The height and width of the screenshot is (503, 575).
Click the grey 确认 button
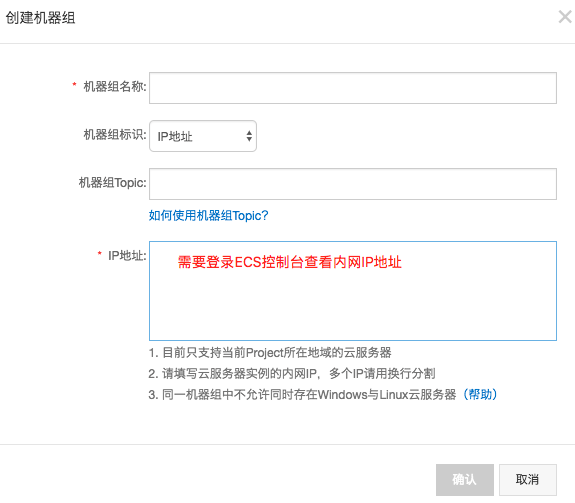point(465,480)
